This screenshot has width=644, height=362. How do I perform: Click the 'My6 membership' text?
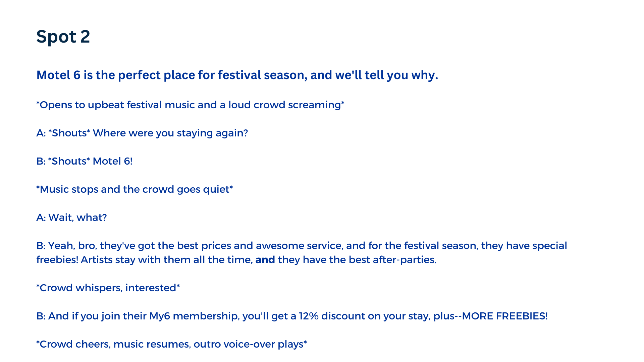click(194, 316)
